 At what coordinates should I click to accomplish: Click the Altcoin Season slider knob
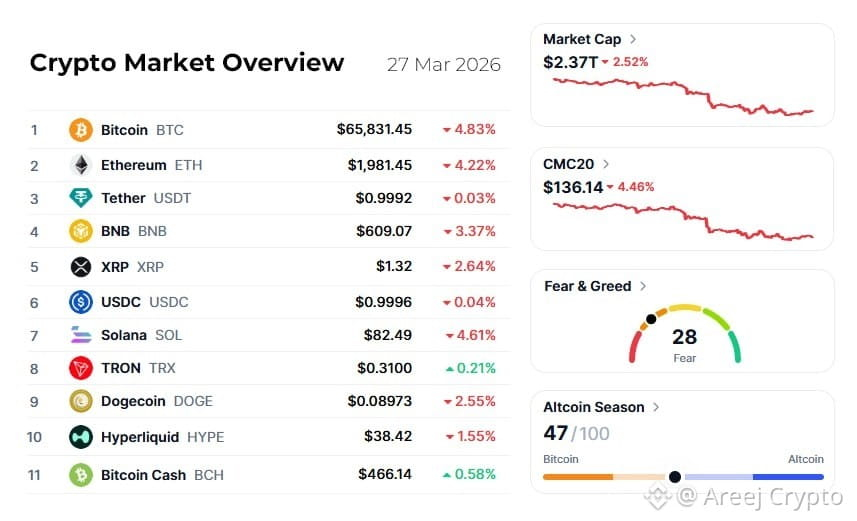(x=675, y=477)
